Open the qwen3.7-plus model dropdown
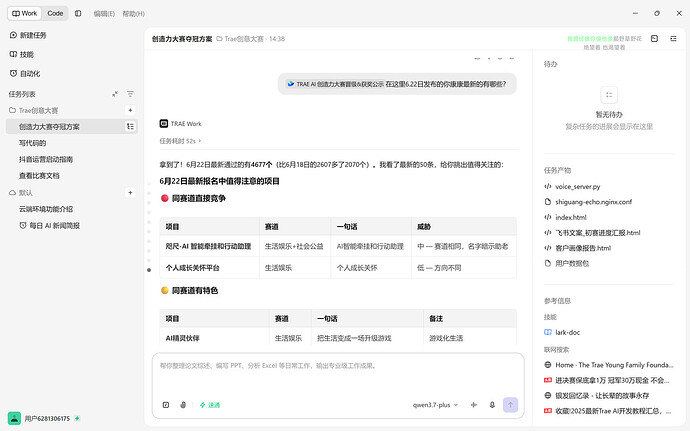This screenshot has height=431, width=690. 435,405
